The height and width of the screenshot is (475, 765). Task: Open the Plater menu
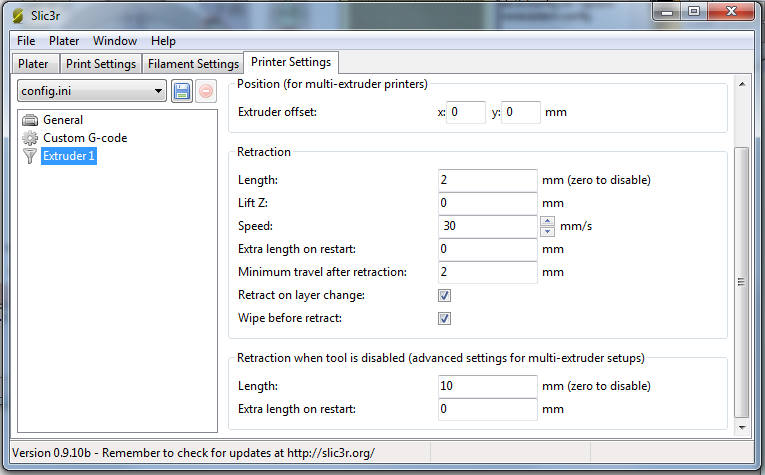(64, 41)
